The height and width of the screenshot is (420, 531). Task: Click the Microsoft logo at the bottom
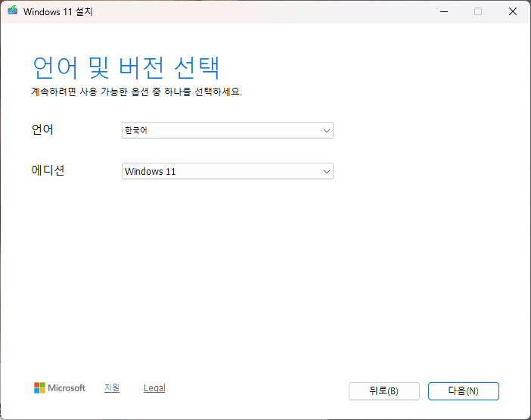(60, 387)
